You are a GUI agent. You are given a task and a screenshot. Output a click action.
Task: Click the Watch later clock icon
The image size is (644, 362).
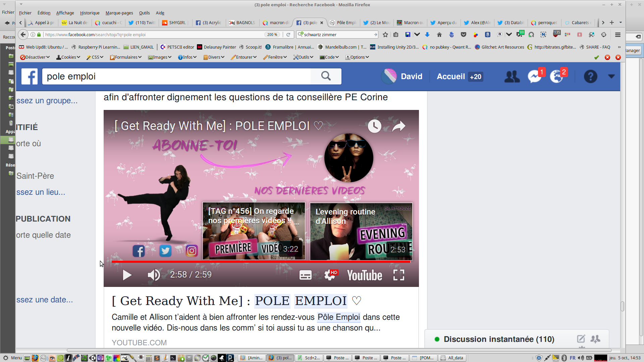tap(374, 126)
